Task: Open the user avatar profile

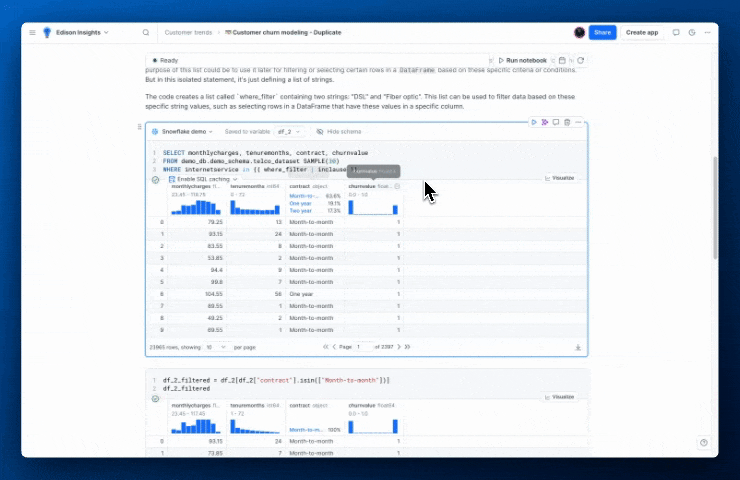Action: tap(580, 33)
